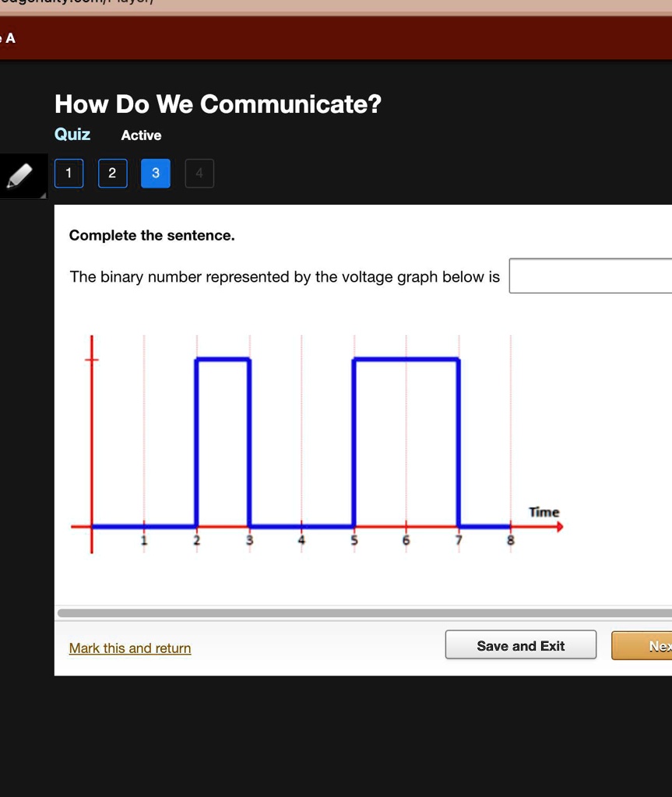672x797 pixels.
Task: Click the Active status label
Action: (x=141, y=135)
